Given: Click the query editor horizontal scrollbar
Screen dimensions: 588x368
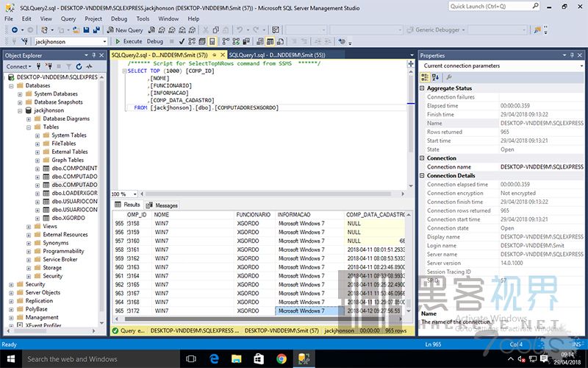Looking at the screenshot, I should (x=268, y=194).
